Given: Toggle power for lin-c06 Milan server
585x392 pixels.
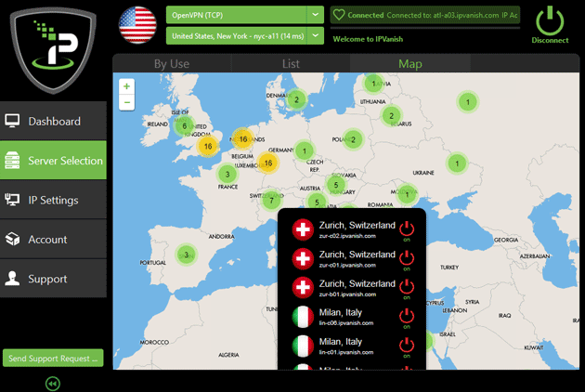Looking at the screenshot, I should click(406, 317).
